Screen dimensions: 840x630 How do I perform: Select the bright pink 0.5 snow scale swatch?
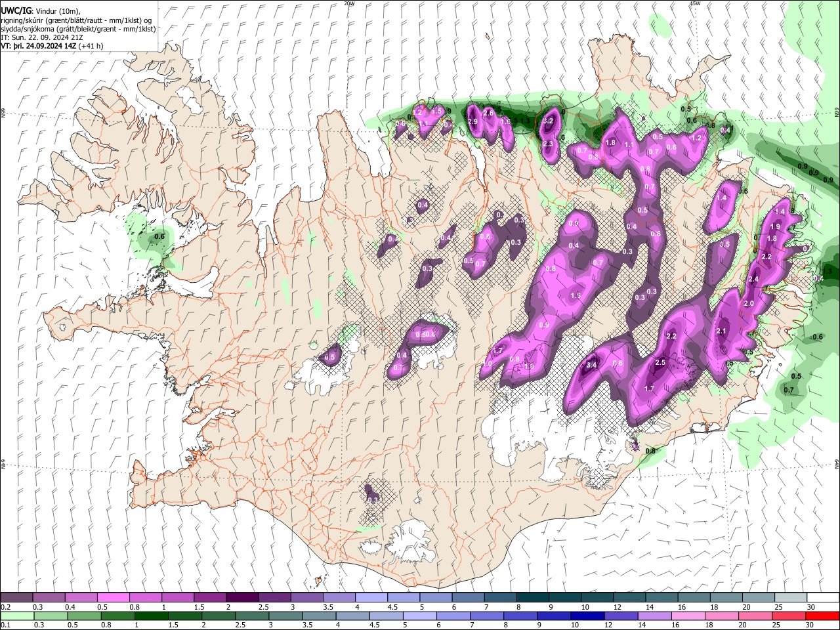[113, 598]
